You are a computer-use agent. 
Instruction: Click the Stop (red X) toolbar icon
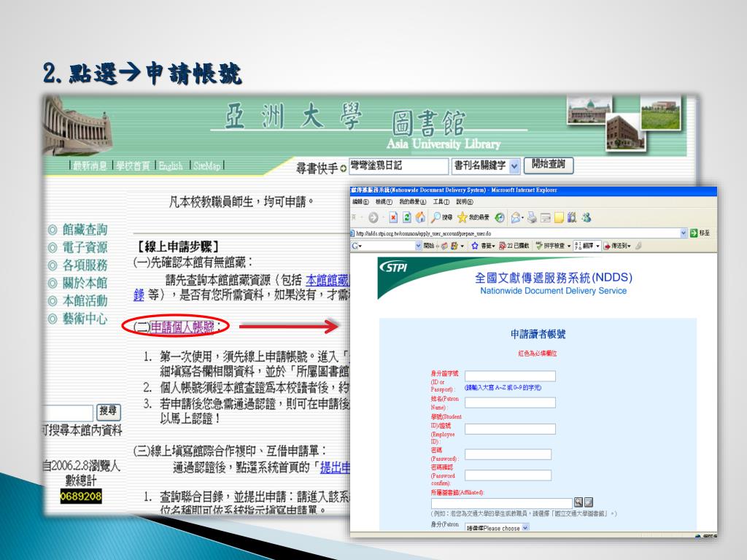393,217
